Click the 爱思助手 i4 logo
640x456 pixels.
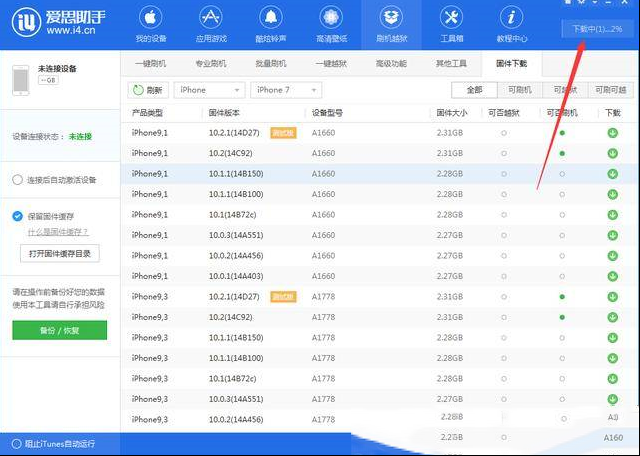(58, 22)
